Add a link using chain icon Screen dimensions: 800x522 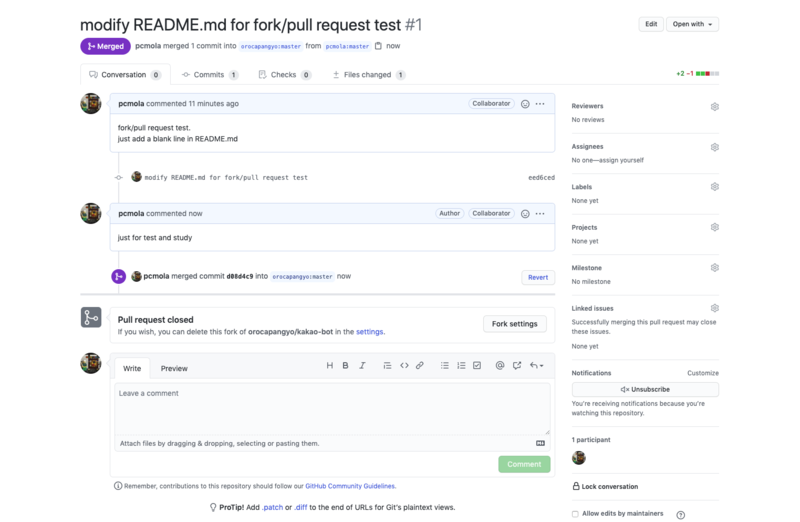click(420, 365)
